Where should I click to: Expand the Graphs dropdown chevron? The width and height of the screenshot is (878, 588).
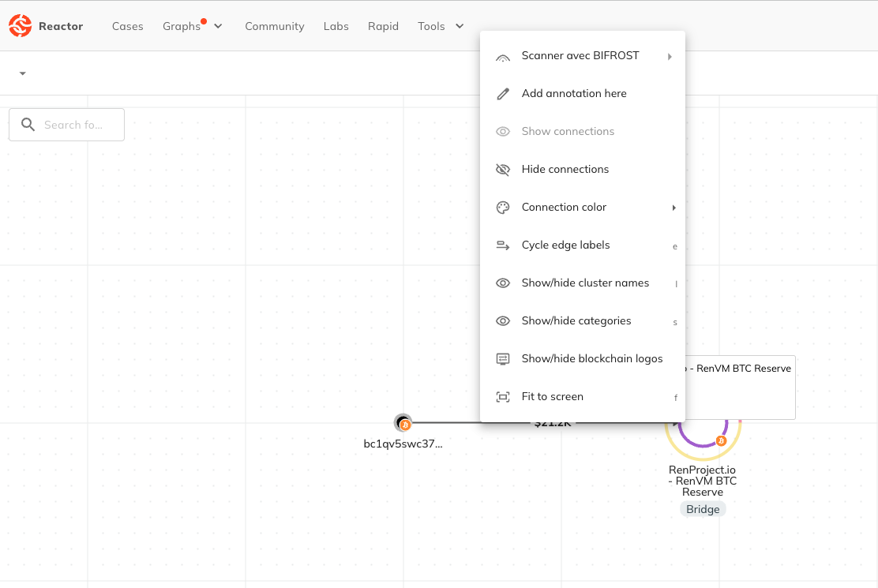(x=219, y=26)
